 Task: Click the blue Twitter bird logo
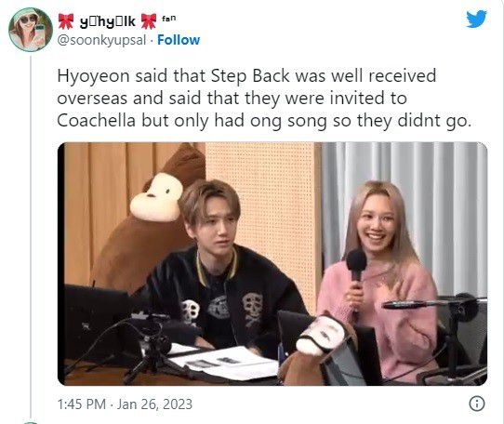click(477, 19)
